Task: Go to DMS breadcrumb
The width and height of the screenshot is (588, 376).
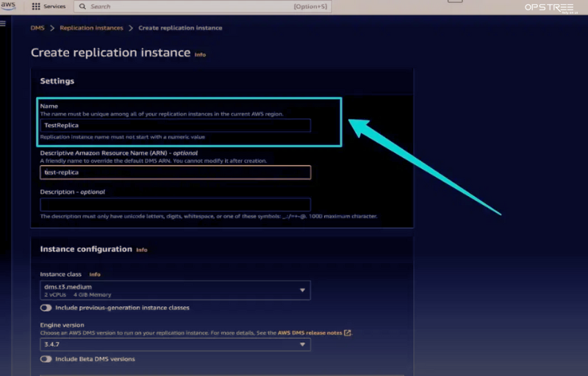Action: pyautogui.click(x=37, y=28)
